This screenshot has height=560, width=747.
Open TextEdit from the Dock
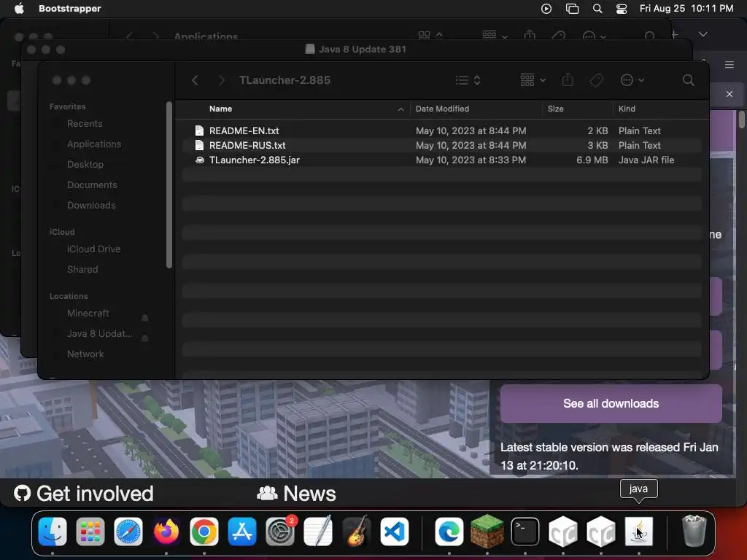(x=318, y=532)
